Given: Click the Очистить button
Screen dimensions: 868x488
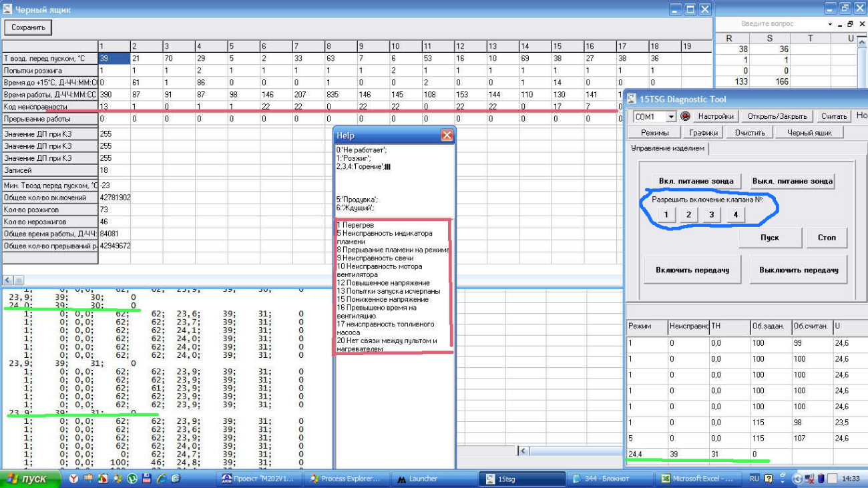Looking at the screenshot, I should click(x=750, y=132).
